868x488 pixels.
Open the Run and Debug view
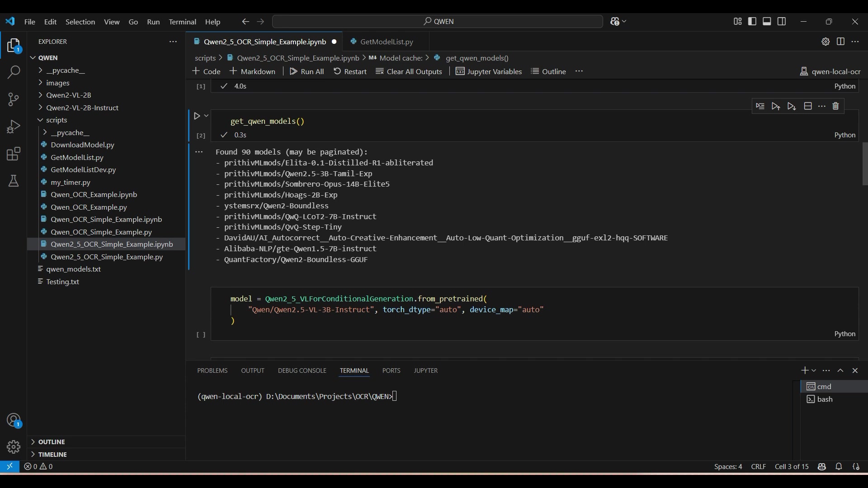14,127
